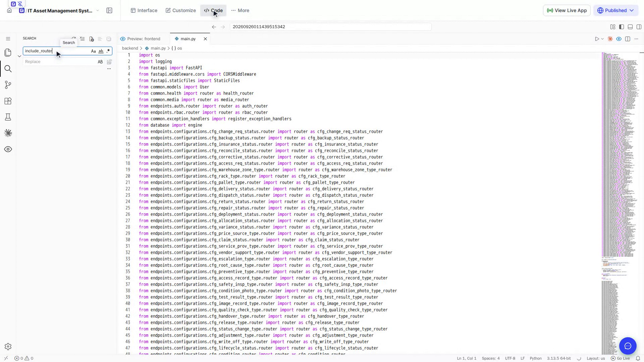Open Run options dropdown arrow
The width and height of the screenshot is (644, 362).
pos(602,39)
